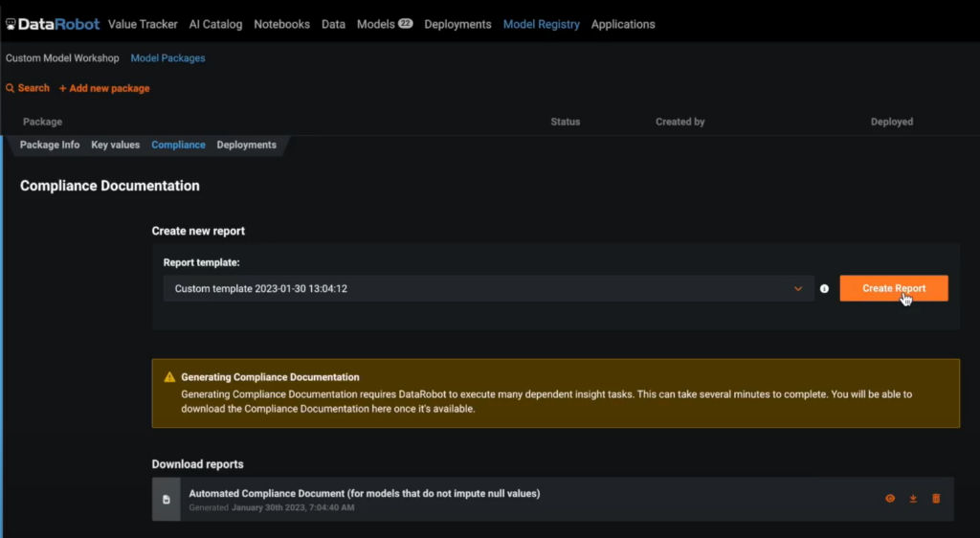980x538 pixels.
Task: Click the Generating Compliance Documentation banner title
Action: (x=270, y=377)
